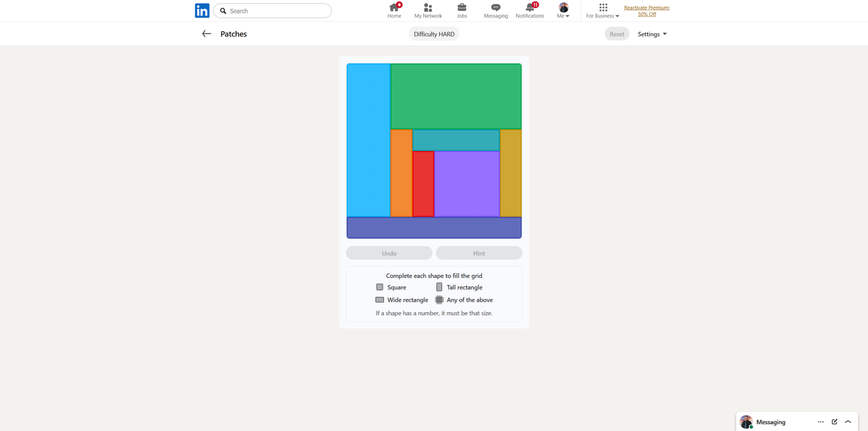Image resolution: width=868 pixels, height=431 pixels.
Task: Follow the Reactivate Premium 50% Off link
Action: (x=647, y=11)
